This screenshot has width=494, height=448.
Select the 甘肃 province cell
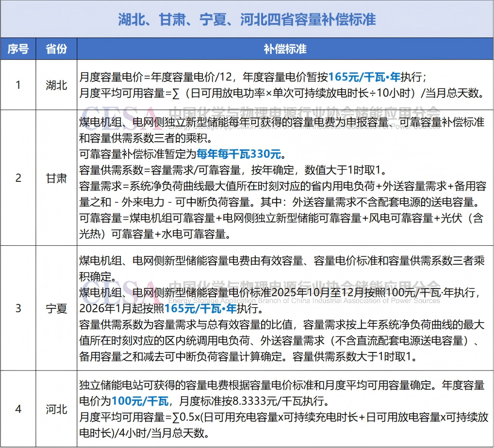56,178
